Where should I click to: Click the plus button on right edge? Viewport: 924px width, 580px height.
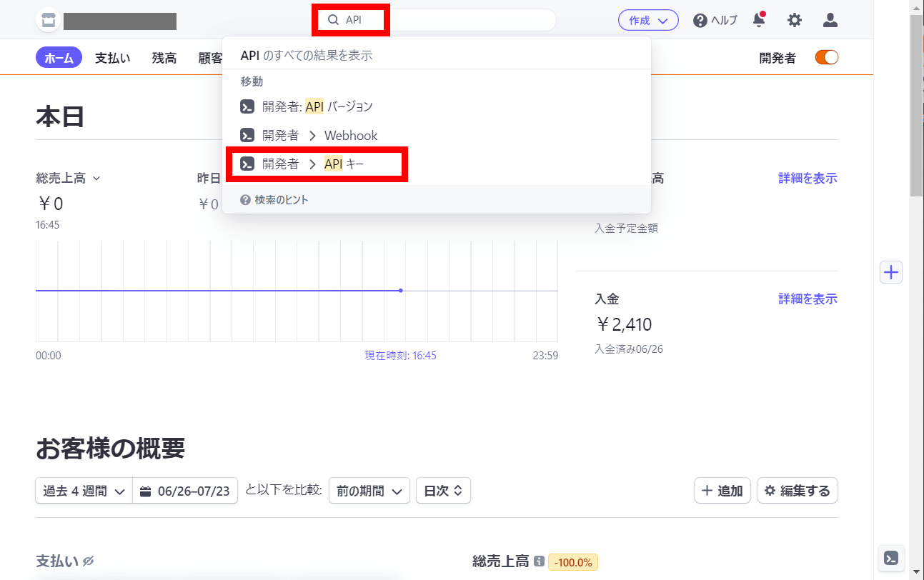pos(891,272)
